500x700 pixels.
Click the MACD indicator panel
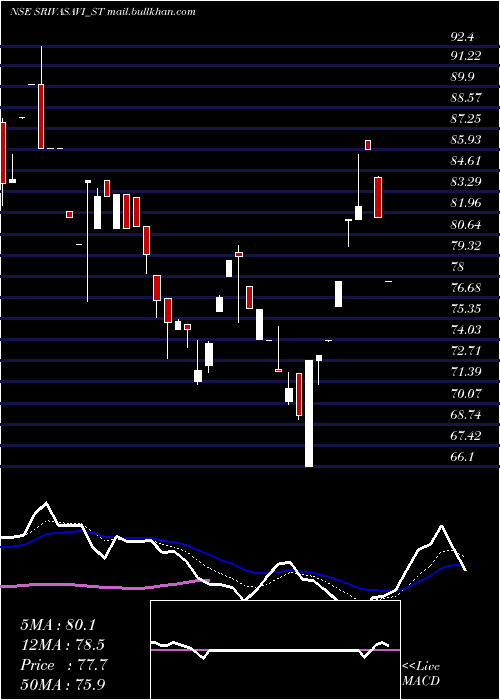click(x=275, y=650)
